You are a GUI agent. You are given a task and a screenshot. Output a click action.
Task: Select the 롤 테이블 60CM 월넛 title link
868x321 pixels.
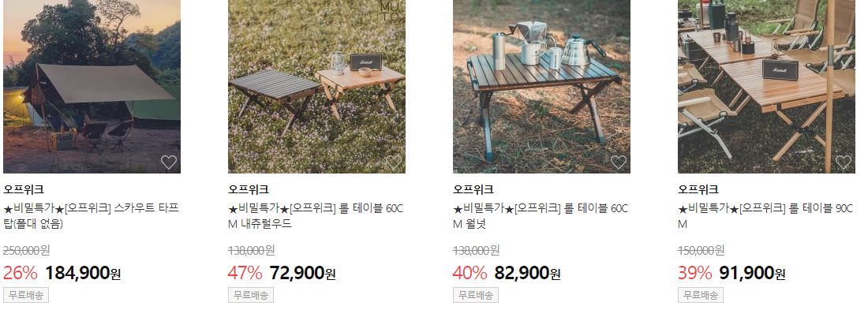tap(541, 216)
